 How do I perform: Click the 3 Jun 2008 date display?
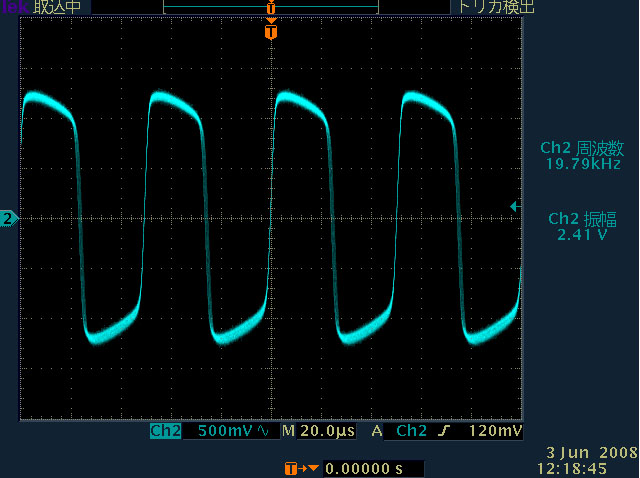[x=586, y=453]
